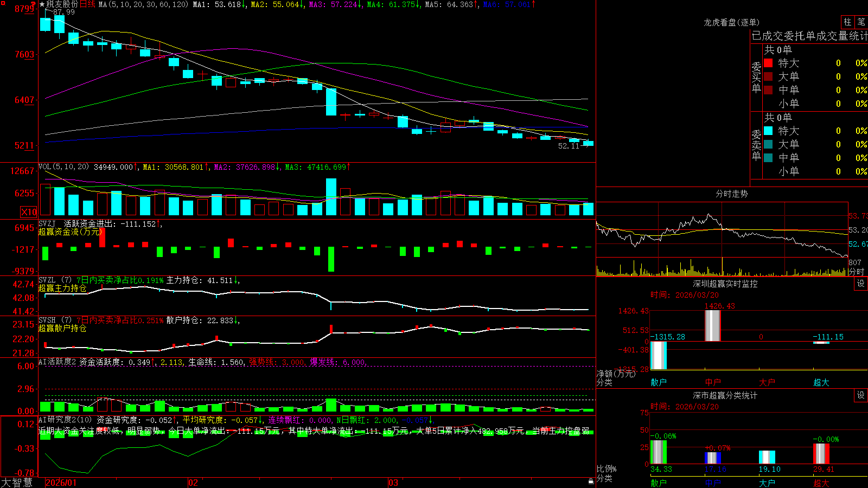Open 设 settings for 深市超赢分类统计 panel
Screen dimensions: 868x488
pyautogui.click(x=861, y=395)
